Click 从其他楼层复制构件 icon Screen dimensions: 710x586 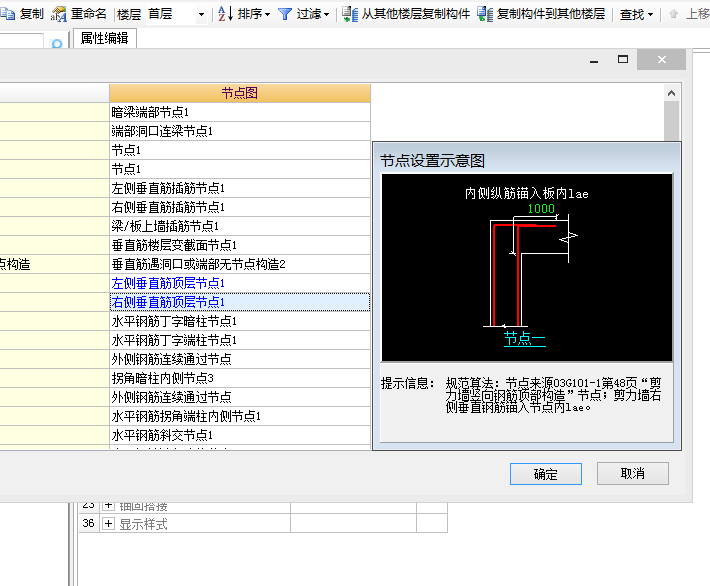350,14
